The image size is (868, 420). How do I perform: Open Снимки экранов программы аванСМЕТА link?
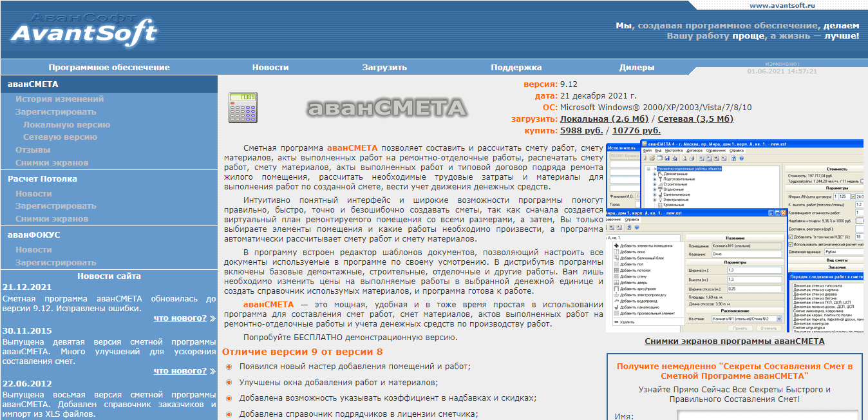pos(735,341)
